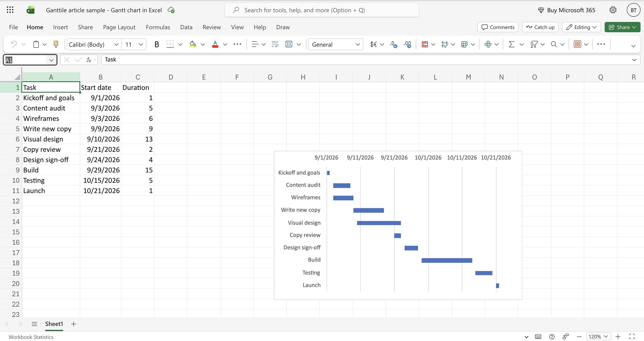
Task: Click the Excel app logo icon
Action: 31,10
